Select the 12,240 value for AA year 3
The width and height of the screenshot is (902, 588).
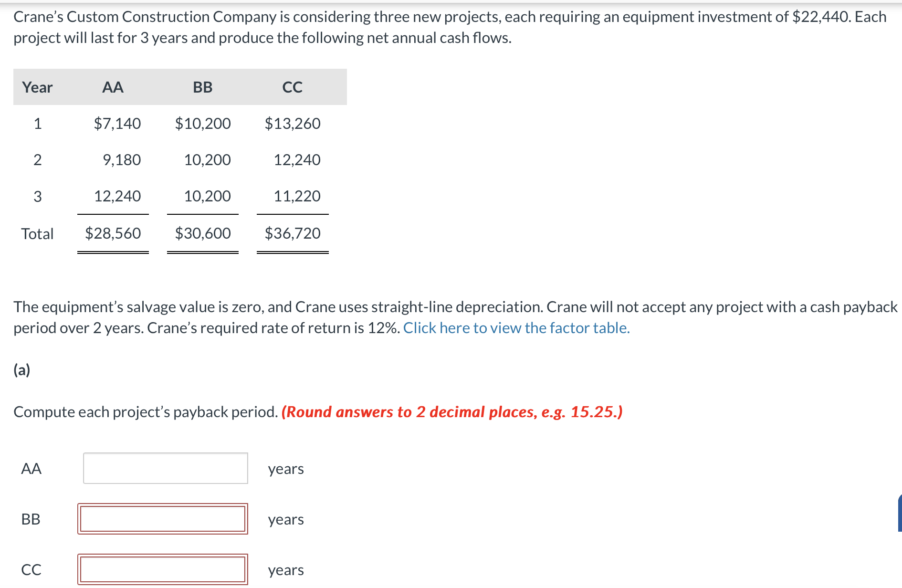[117, 195]
